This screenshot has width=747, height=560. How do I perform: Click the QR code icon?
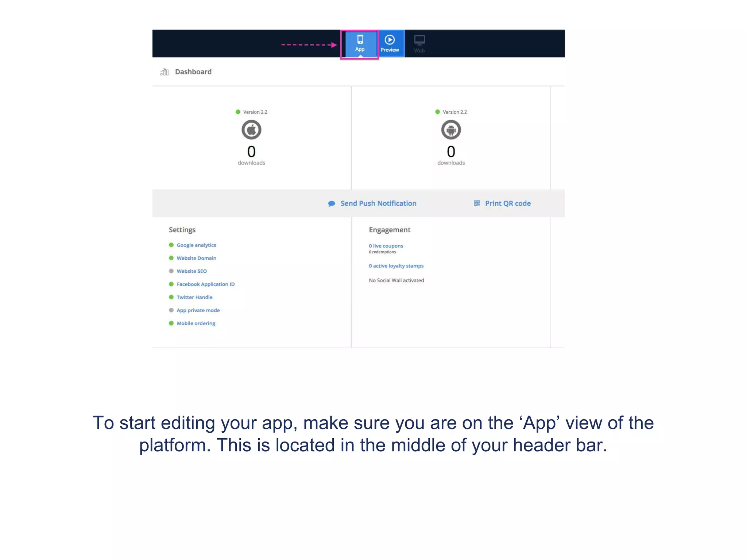pos(477,203)
